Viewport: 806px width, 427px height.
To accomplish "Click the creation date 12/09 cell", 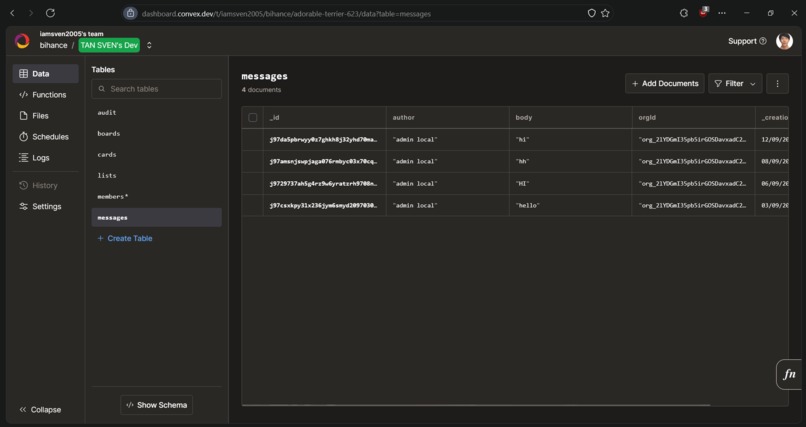I will click(x=772, y=140).
